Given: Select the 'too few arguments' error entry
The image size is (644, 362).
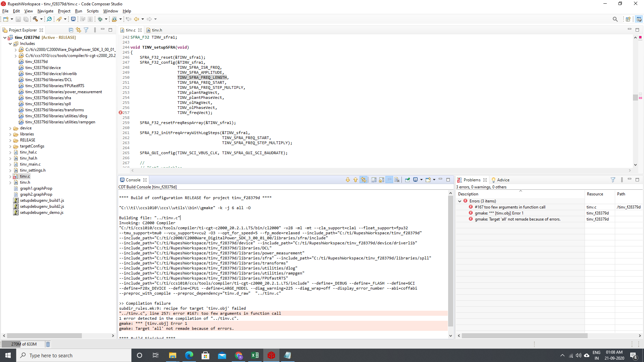Looking at the screenshot, I should [510, 207].
